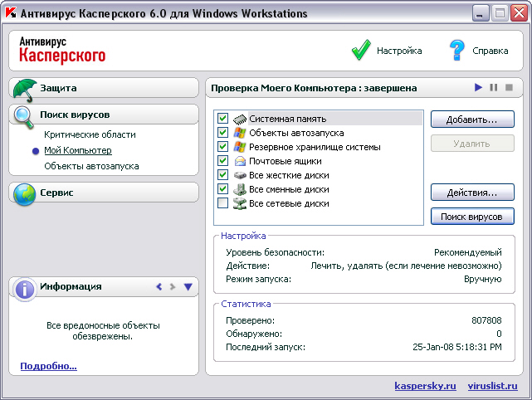Enable the Все сетевые диски checkbox
Screen dimensions: 532x400
click(222, 202)
